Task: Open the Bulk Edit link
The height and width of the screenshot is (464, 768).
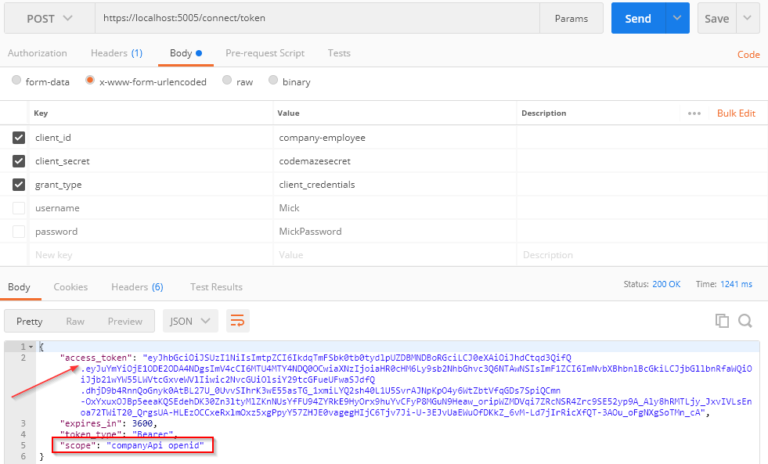Action: pos(735,114)
